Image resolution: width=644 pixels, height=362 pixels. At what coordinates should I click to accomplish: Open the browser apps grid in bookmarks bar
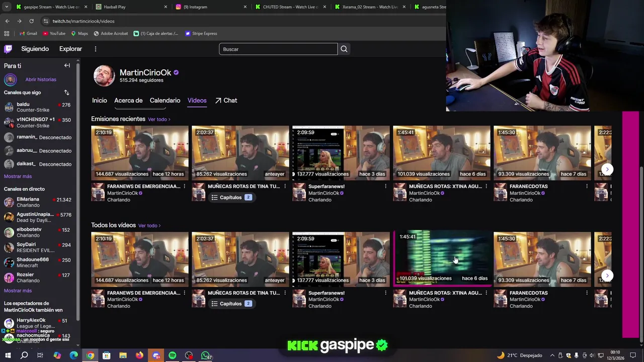(7, 33)
